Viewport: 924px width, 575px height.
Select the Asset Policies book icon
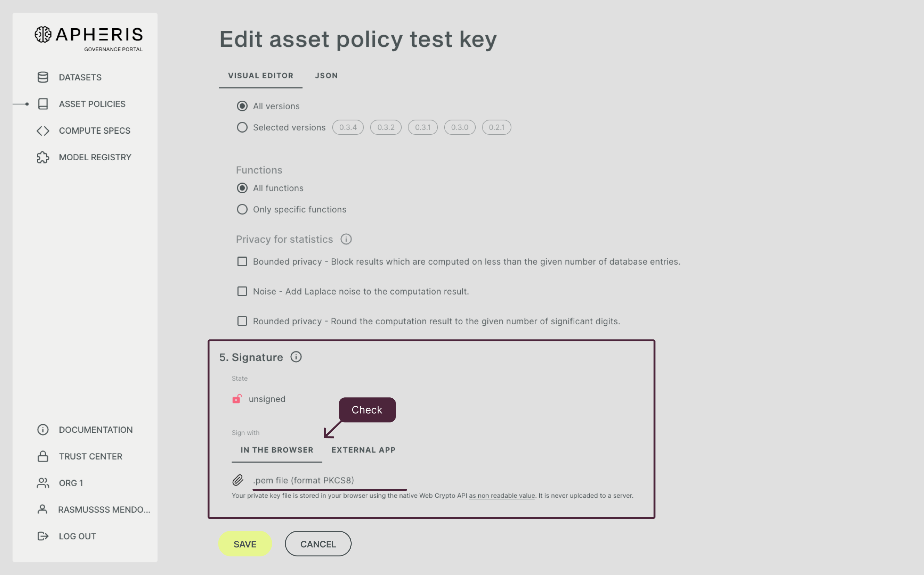[43, 104]
